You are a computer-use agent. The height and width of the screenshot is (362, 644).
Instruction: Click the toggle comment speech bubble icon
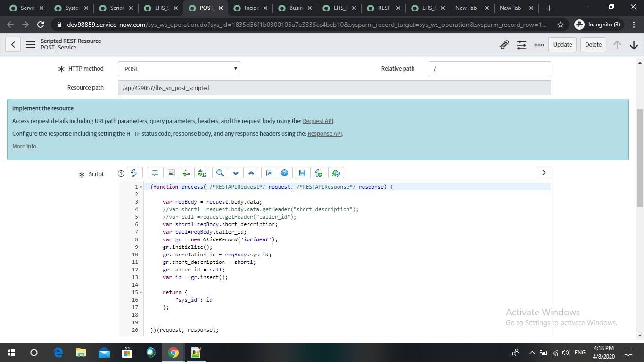pyautogui.click(x=155, y=173)
